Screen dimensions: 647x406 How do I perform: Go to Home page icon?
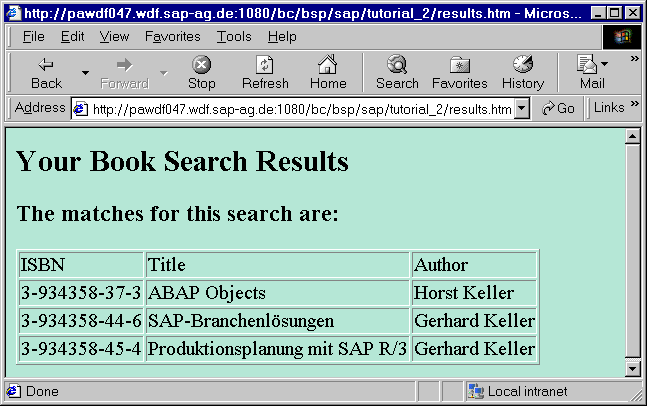tap(328, 65)
